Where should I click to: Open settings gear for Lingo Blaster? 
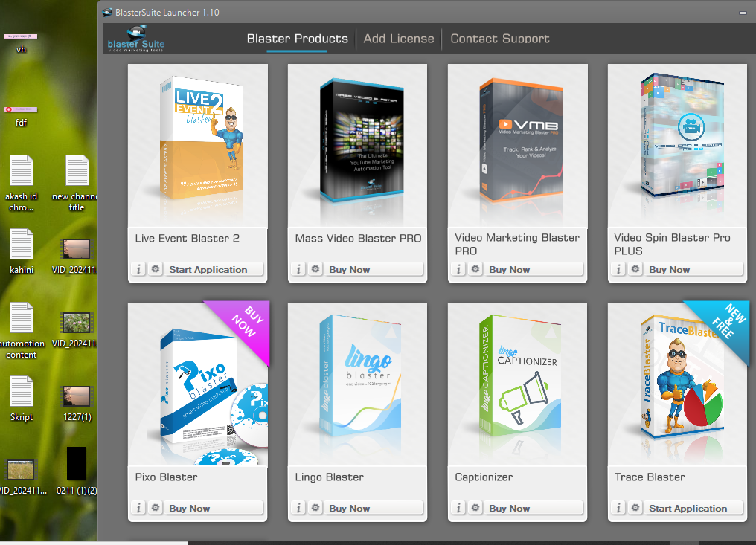[315, 507]
